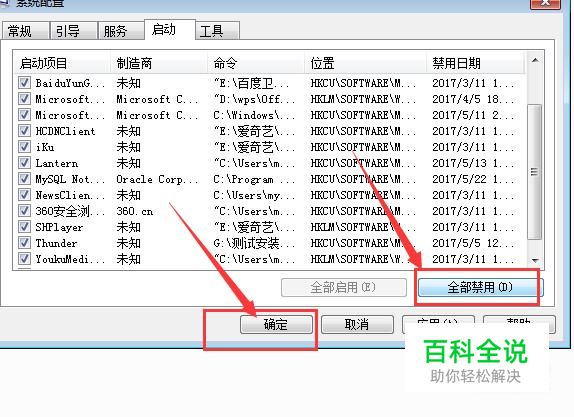The image size is (574, 417).
Task: Disable the Thunder startup checkbox
Action: pos(24,243)
